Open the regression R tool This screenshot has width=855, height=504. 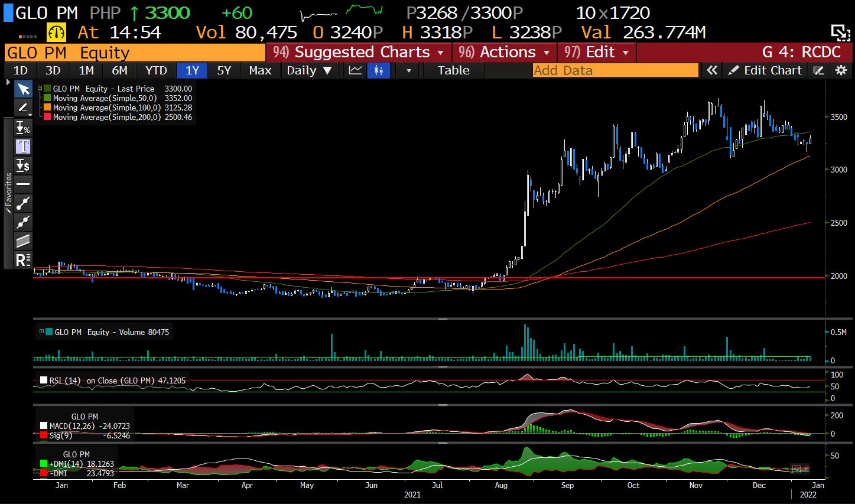pyautogui.click(x=23, y=259)
